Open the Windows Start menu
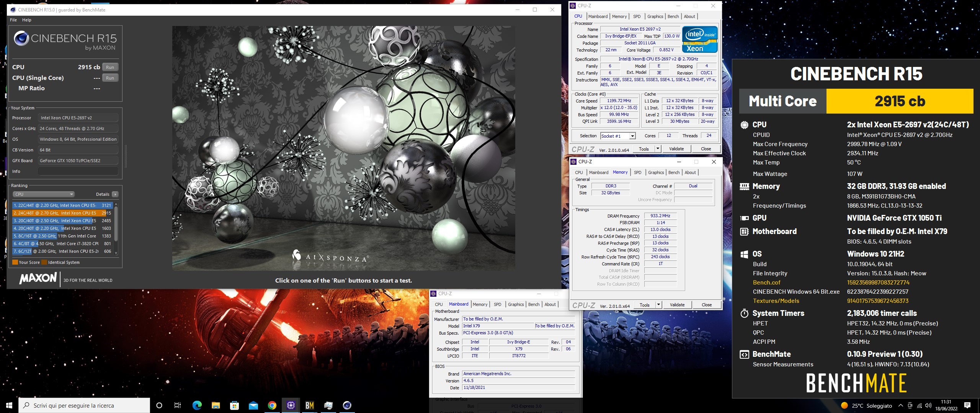Viewport: 980px width, 413px height. [9, 405]
